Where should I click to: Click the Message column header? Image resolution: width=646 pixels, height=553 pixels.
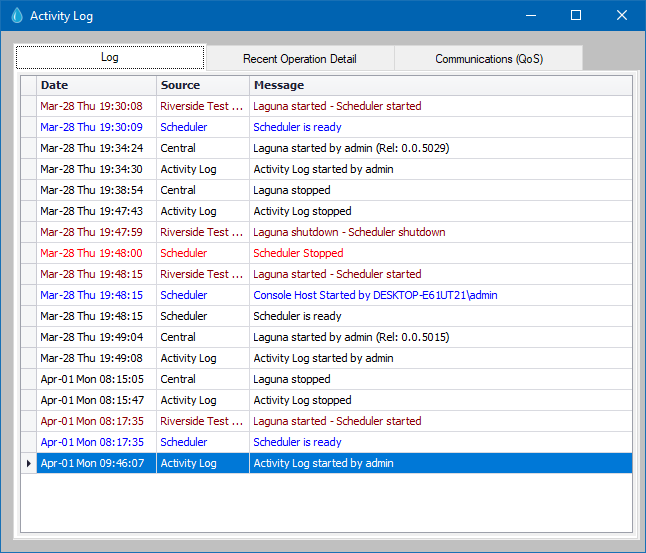pyautogui.click(x=441, y=85)
